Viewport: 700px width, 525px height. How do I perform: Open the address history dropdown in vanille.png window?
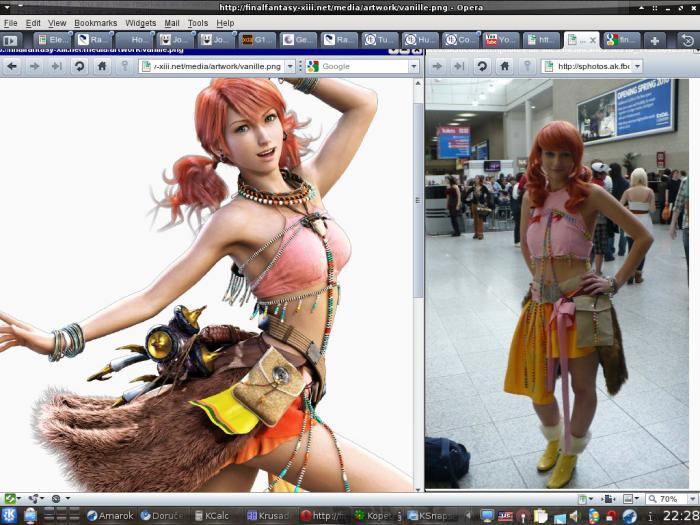(290, 67)
